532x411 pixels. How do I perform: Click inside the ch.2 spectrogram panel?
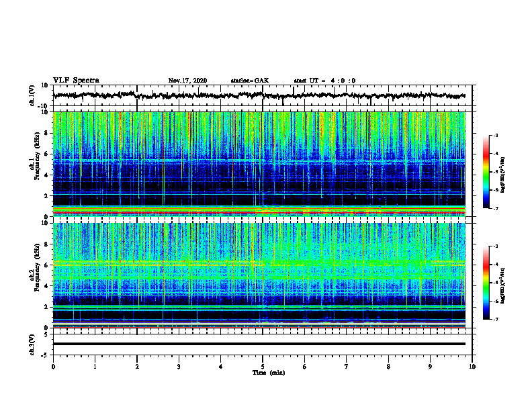tap(259, 275)
